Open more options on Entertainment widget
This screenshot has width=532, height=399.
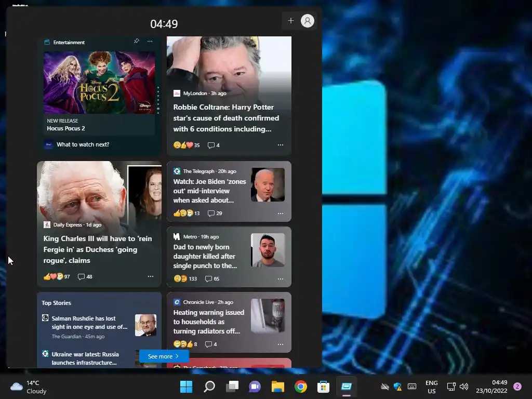click(150, 41)
